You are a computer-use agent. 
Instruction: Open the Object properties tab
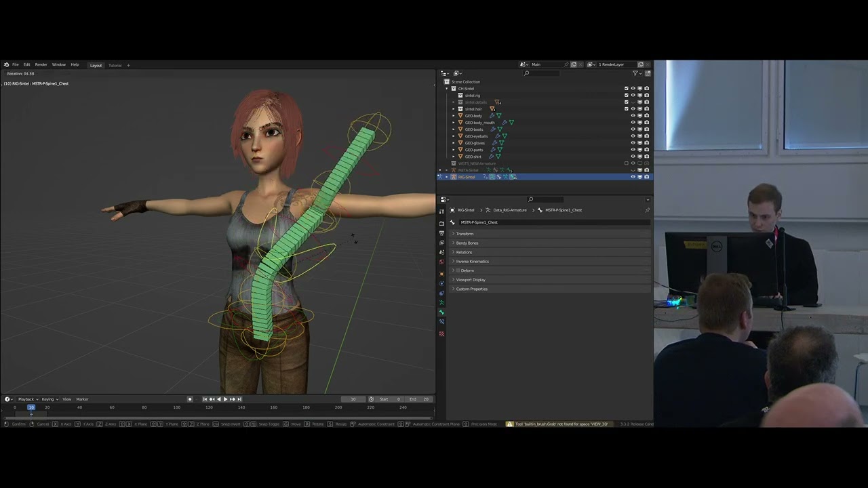(x=441, y=274)
